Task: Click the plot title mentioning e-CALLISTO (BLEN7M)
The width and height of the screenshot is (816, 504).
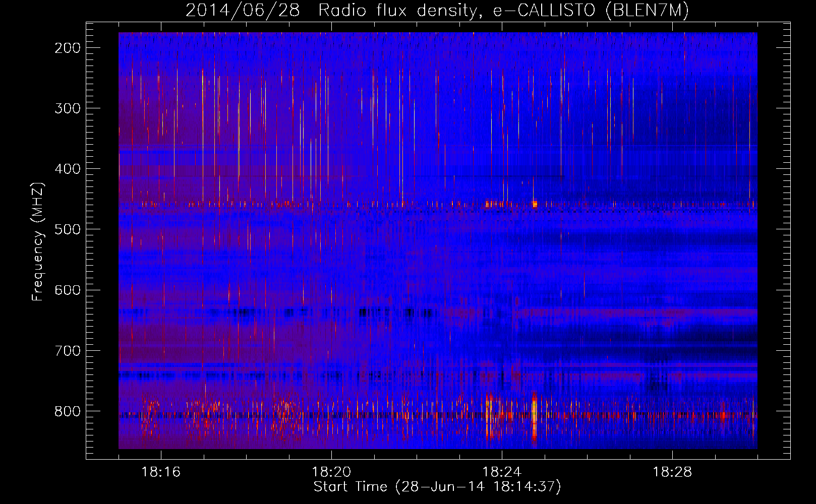Action: [437, 10]
